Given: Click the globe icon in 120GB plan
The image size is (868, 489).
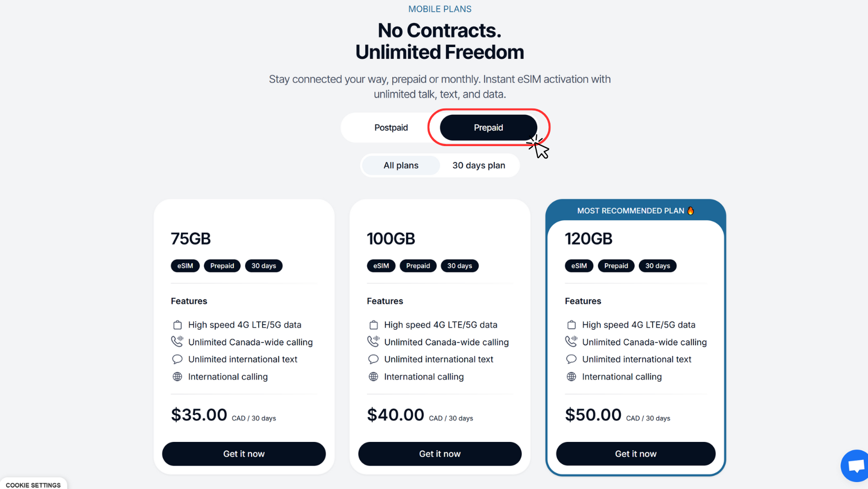Looking at the screenshot, I should pyautogui.click(x=571, y=377).
